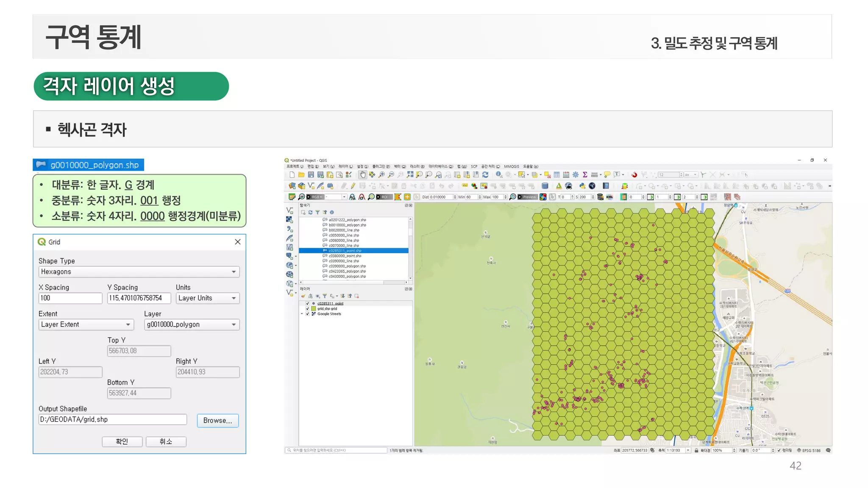Screen dimensions: 868x488
Task: Select the Pan Map hand tool
Action: pos(362,175)
